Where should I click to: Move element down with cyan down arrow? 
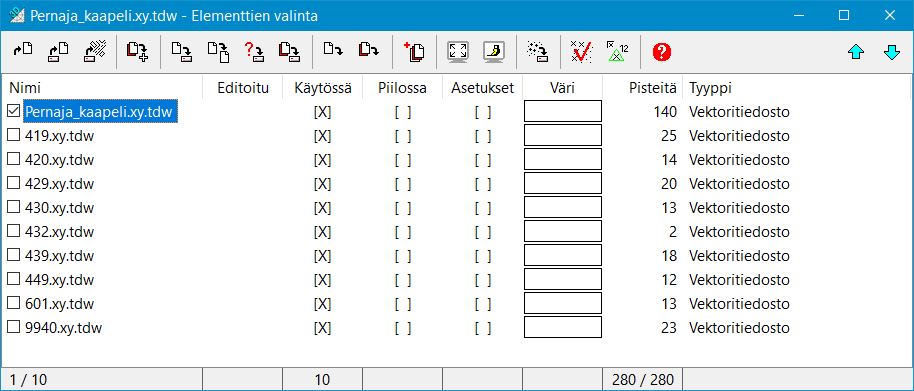click(892, 52)
